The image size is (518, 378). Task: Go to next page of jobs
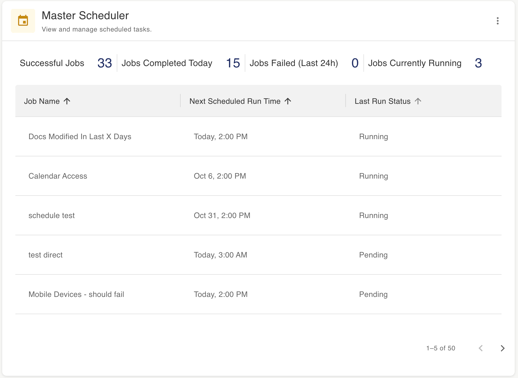[502, 348]
